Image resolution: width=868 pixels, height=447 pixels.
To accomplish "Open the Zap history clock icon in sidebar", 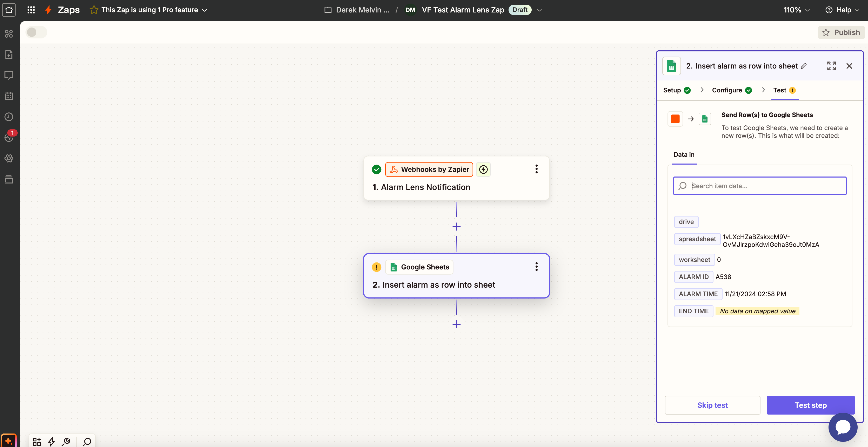I will click(9, 117).
